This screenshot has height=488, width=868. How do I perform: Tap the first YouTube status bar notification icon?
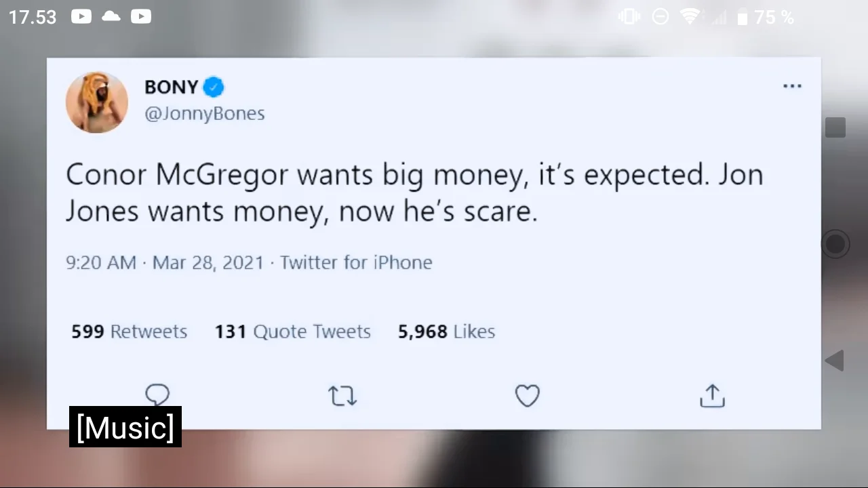81,16
